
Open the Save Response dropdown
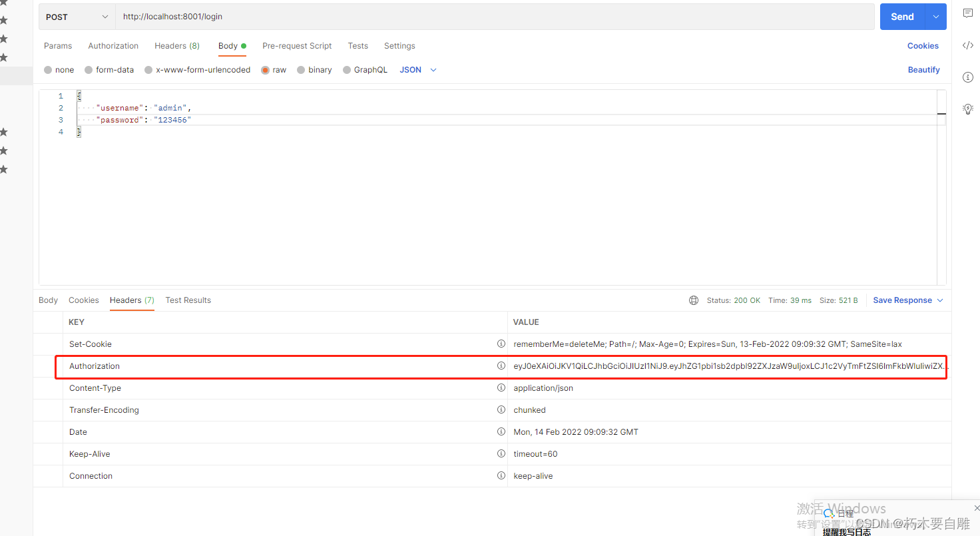tap(908, 300)
